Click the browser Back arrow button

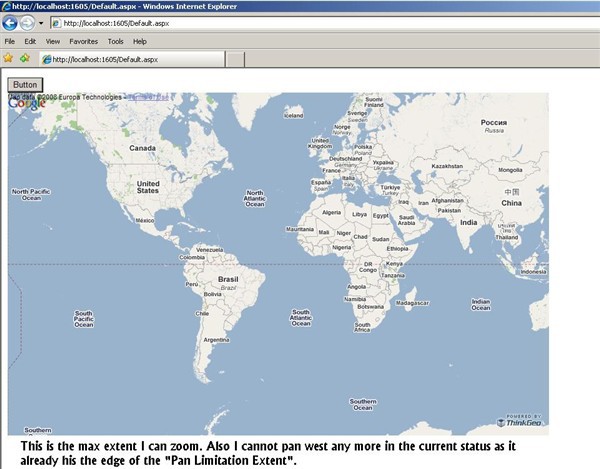[x=10, y=23]
